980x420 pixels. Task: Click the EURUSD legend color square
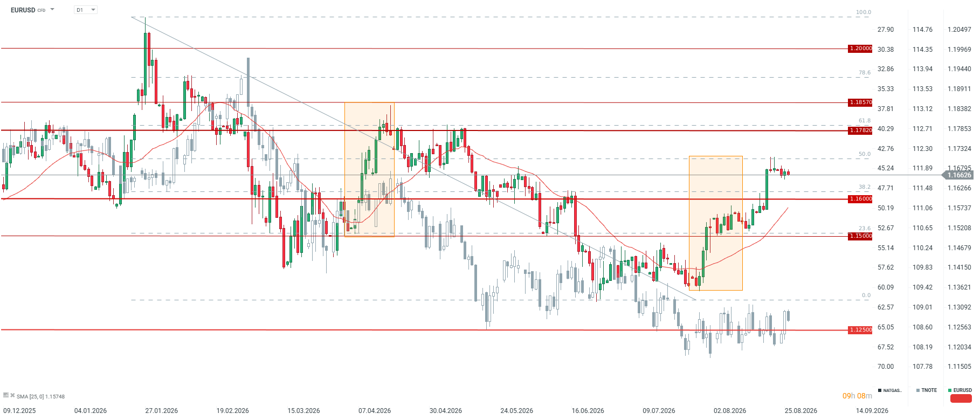click(950, 390)
